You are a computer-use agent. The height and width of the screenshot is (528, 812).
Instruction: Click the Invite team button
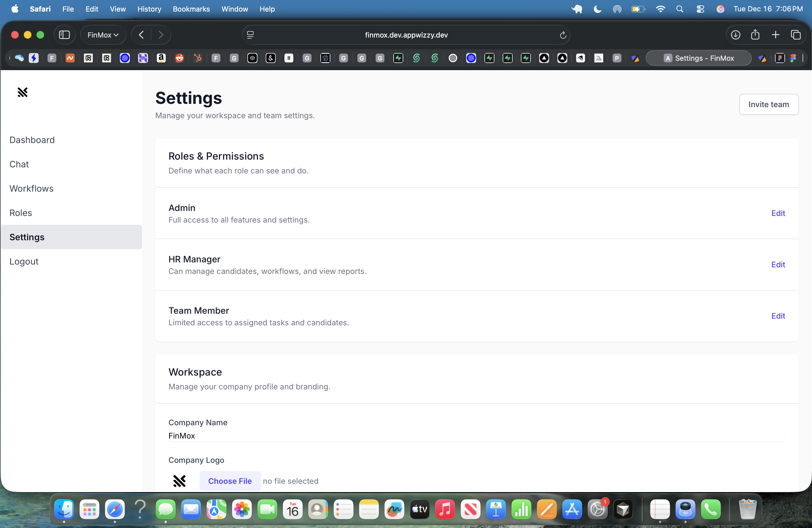coord(768,104)
